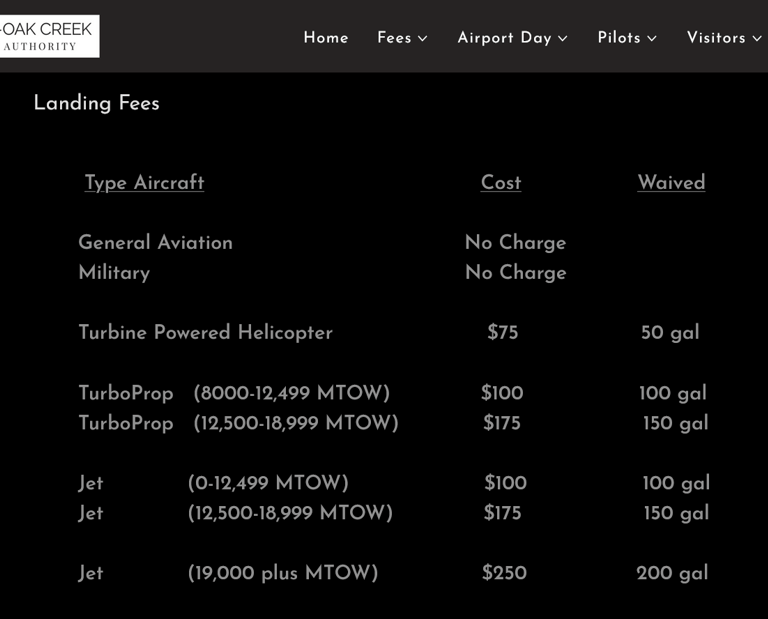
Task: Click the chevron arrow beside Fees
Action: 423,39
